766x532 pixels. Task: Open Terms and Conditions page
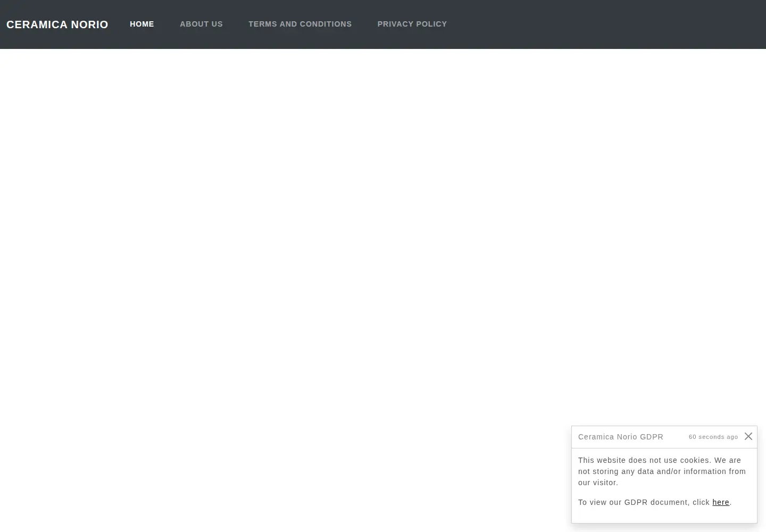click(300, 24)
